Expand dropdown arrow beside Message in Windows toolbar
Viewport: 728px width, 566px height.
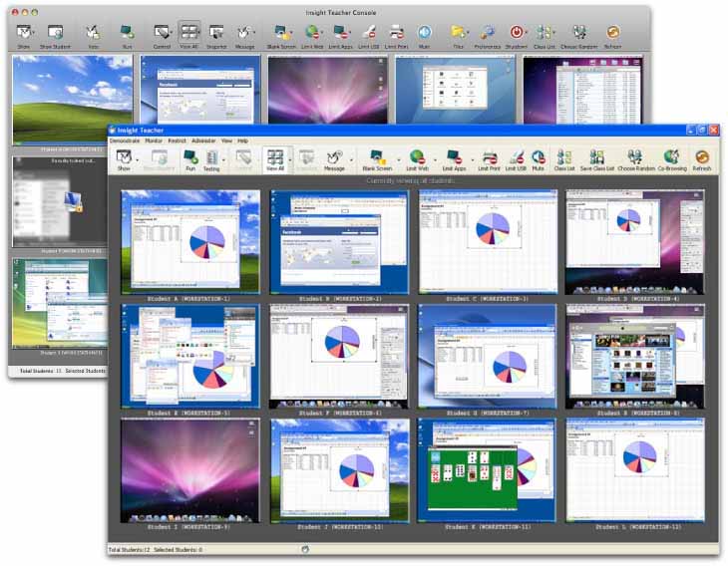[x=351, y=158]
